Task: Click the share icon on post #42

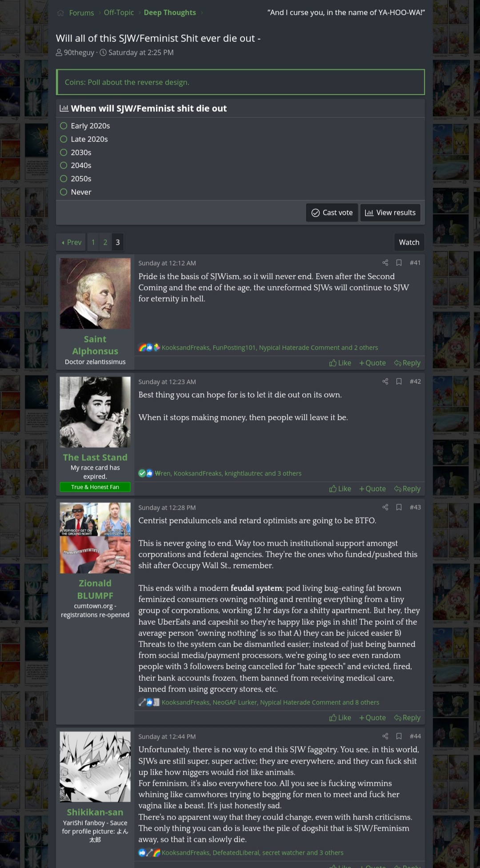Action: pyautogui.click(x=385, y=381)
